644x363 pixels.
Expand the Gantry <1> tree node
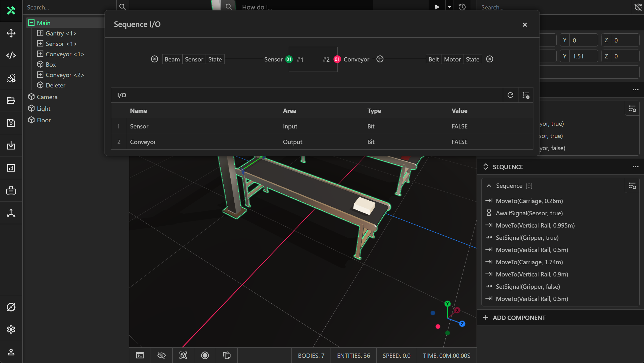pyautogui.click(x=40, y=33)
